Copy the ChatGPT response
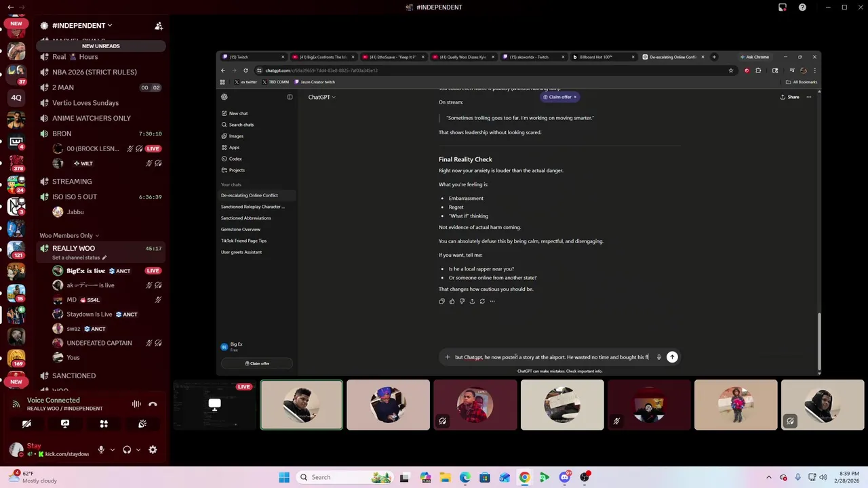The image size is (868, 488). point(442,301)
